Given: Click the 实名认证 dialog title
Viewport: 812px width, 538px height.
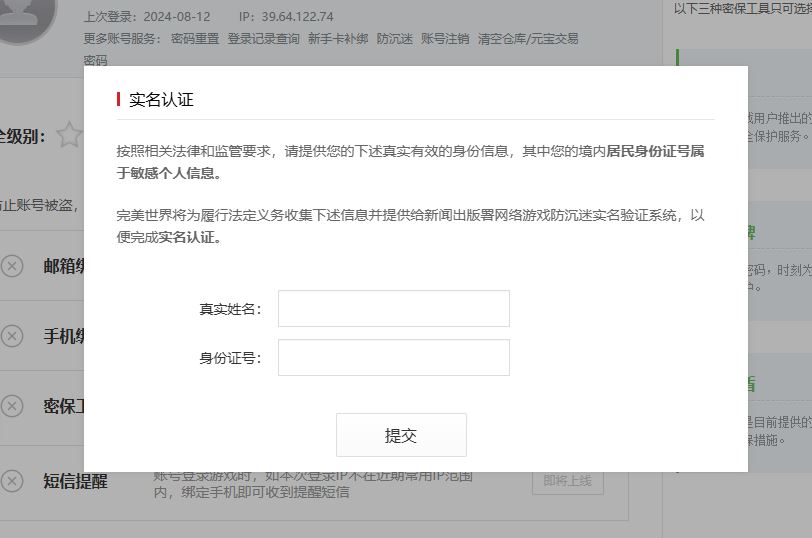Looking at the screenshot, I should [161, 99].
